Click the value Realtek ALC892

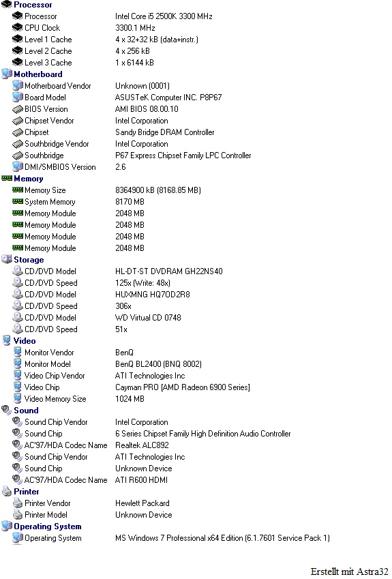142,445
